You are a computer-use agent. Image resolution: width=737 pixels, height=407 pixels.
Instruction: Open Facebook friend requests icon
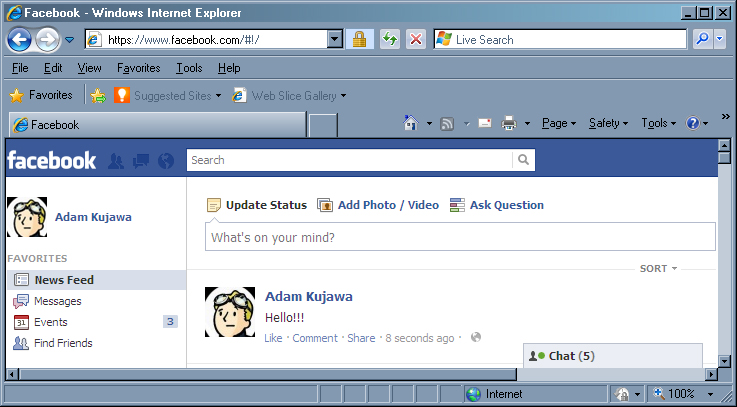[116, 161]
